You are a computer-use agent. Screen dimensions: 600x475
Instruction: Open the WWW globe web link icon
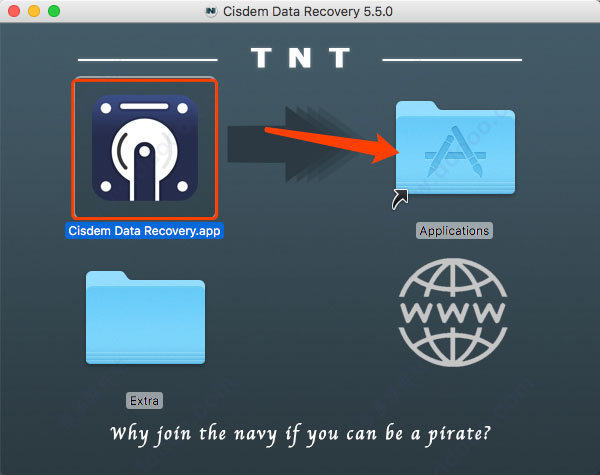coord(453,312)
